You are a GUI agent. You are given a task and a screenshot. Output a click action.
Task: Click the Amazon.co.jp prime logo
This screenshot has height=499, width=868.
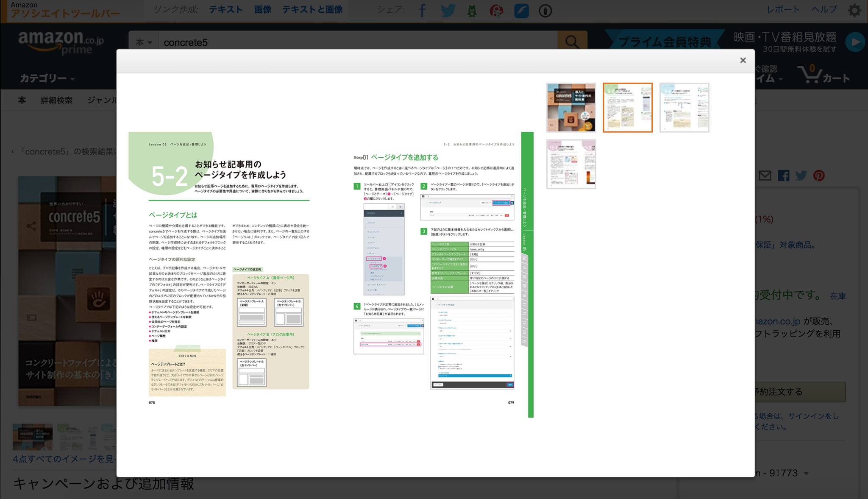pyautogui.click(x=61, y=42)
